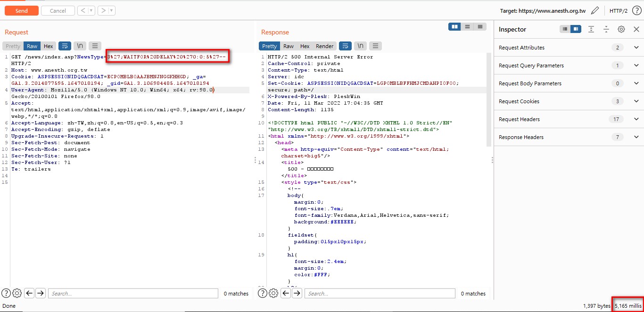Click the "Te: trailers" request line

coord(31,169)
